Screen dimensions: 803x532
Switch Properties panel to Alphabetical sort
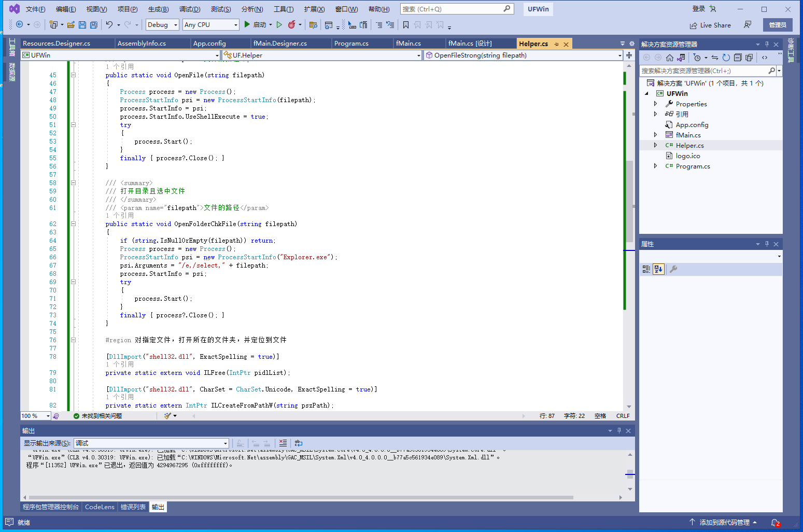[658, 269]
